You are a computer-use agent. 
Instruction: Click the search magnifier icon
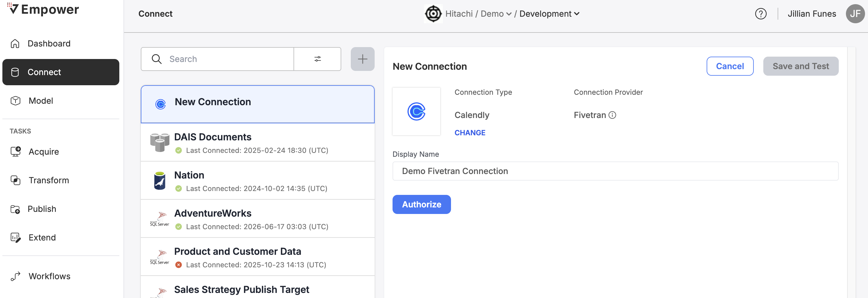[x=157, y=59]
